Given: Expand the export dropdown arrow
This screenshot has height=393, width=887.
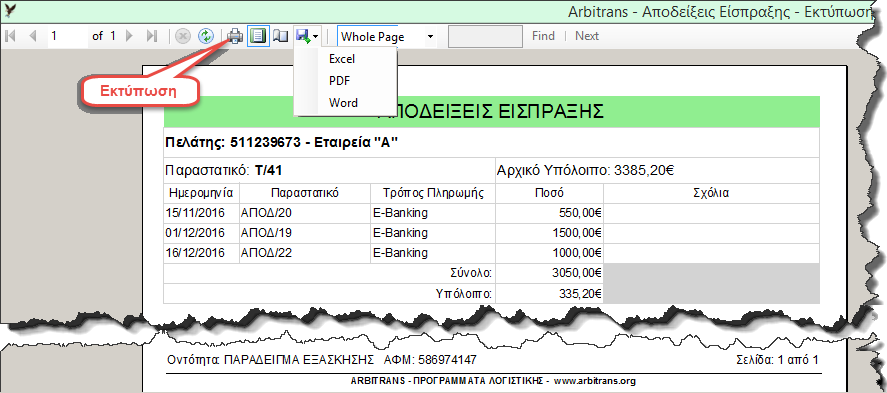Looking at the screenshot, I should [315, 37].
